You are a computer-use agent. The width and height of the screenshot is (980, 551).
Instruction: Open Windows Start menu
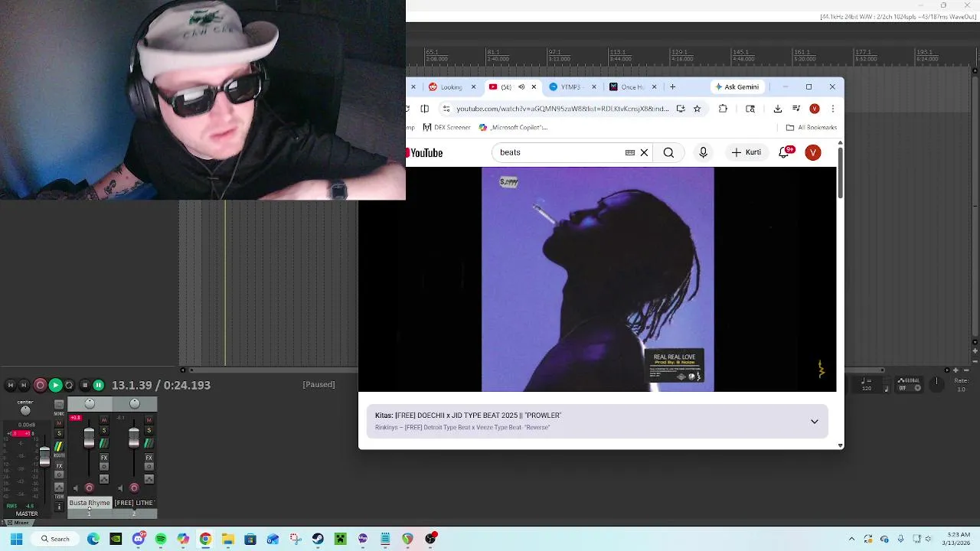click(x=16, y=539)
